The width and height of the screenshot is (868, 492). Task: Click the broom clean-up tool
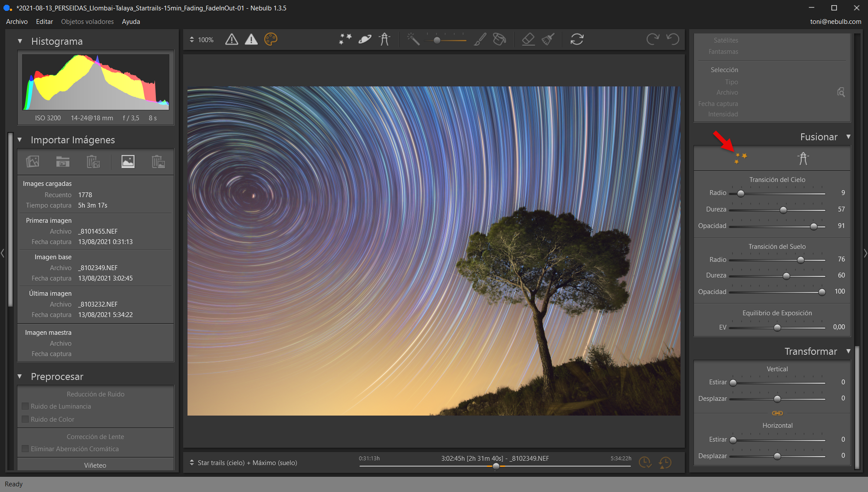coord(548,40)
